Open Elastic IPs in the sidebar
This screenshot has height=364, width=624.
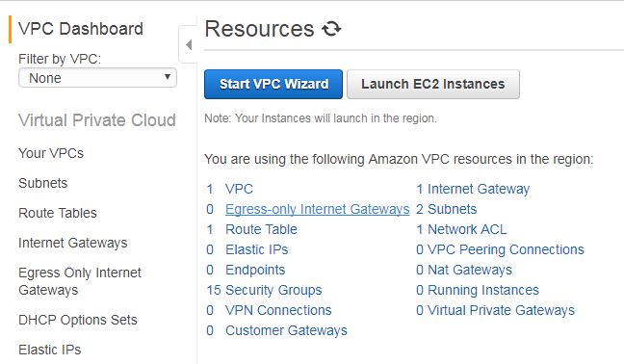50,350
